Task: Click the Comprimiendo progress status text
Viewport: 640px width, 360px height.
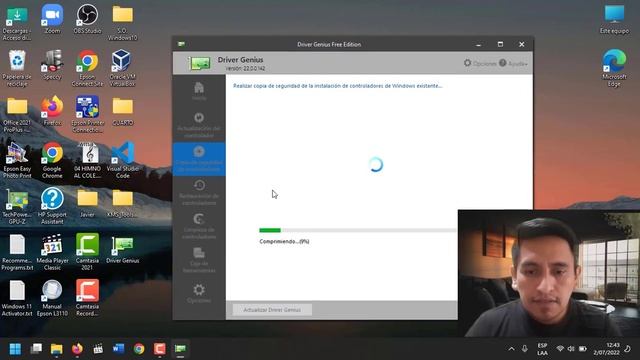Action: click(x=284, y=241)
